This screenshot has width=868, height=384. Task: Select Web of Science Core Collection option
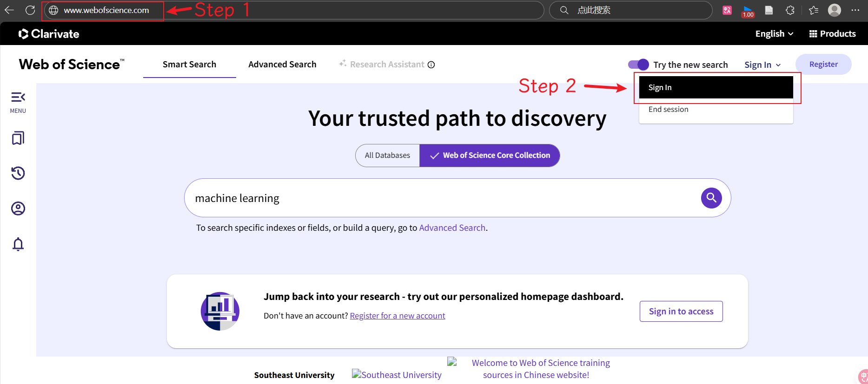490,156
